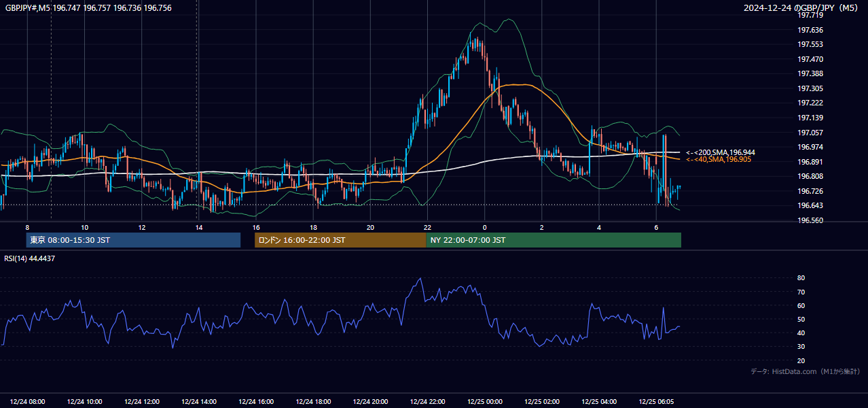Click the bottom time label 12/24 08:00

(x=28, y=401)
